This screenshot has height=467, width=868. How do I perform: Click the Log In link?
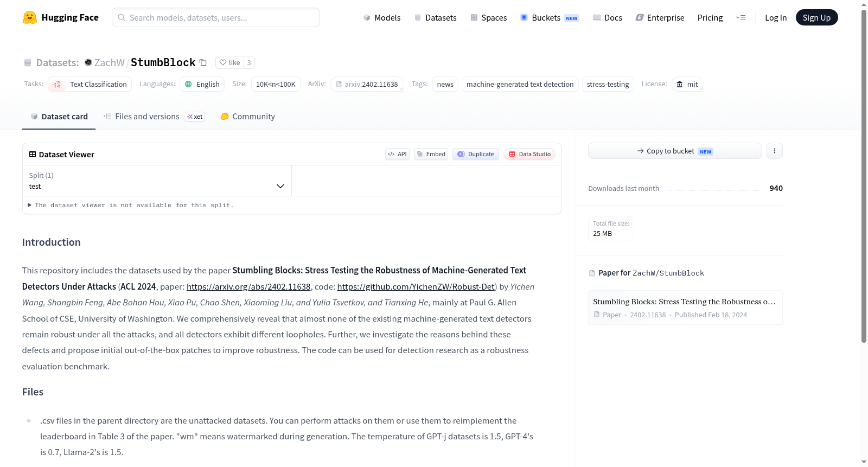pyautogui.click(x=776, y=17)
